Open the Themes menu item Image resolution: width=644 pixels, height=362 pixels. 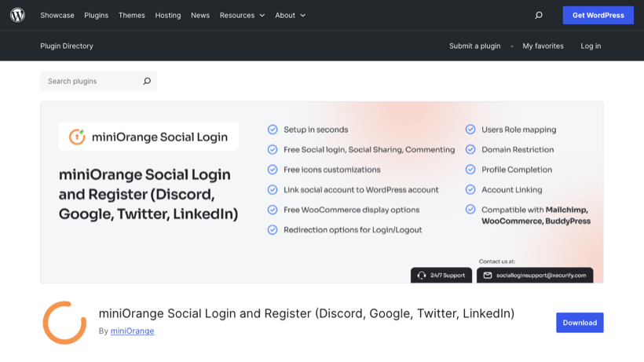coord(131,15)
